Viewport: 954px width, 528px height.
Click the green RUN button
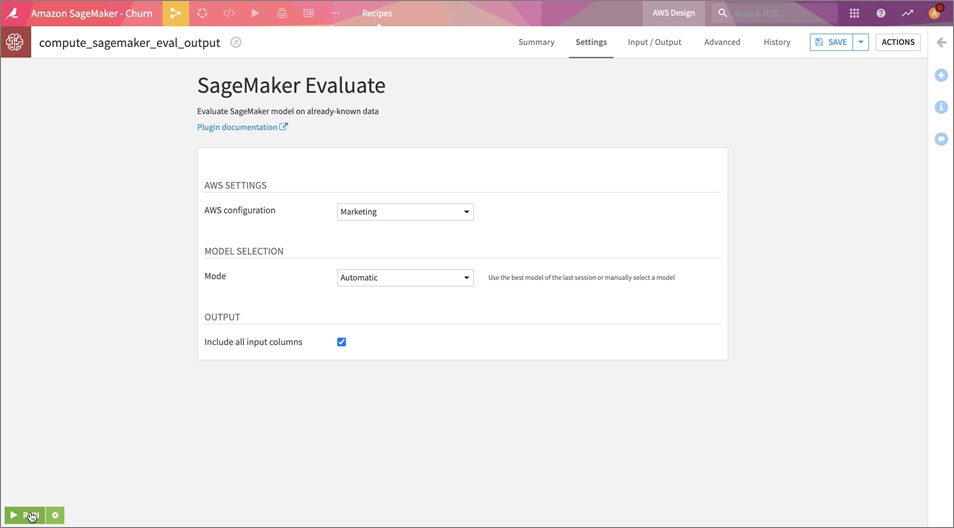(x=24, y=515)
